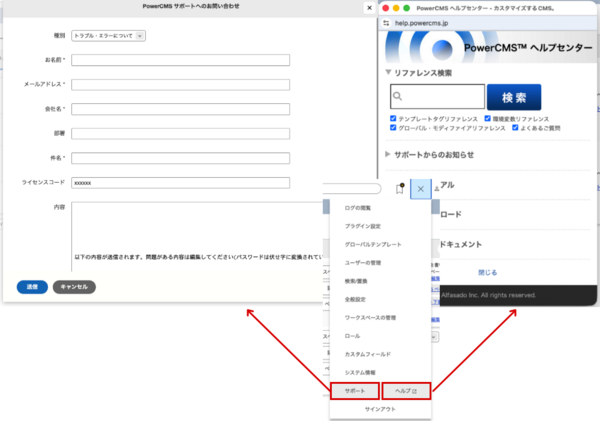Click the 件名 subject field

(x=180, y=158)
